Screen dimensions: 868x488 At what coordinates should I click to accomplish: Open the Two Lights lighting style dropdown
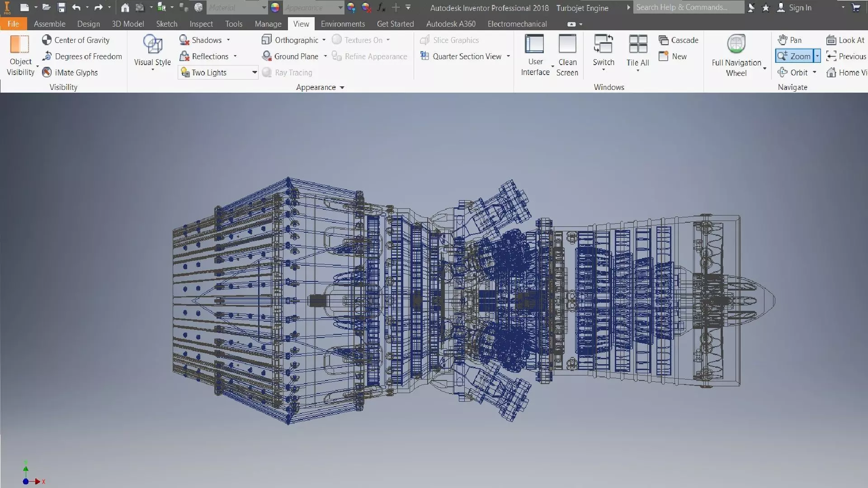tap(254, 72)
